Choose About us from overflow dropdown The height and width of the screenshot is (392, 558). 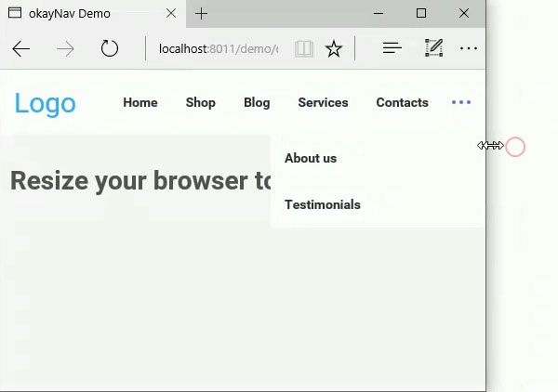coord(311,158)
